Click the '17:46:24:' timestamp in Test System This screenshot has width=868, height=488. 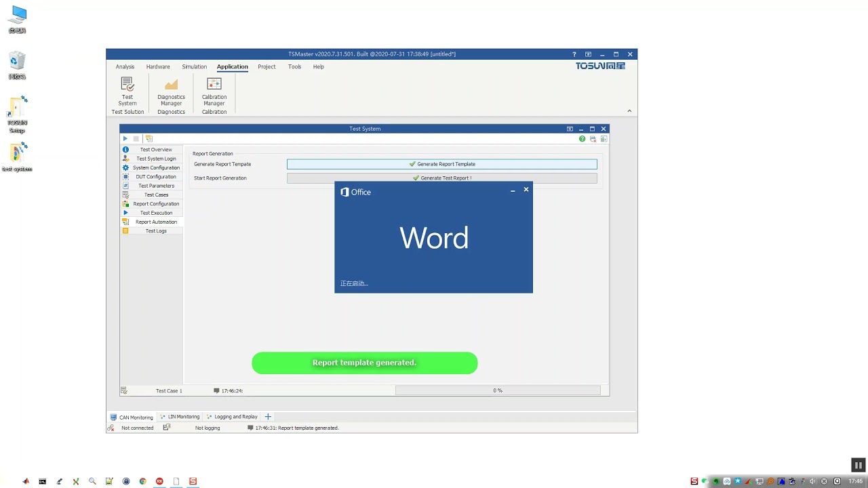232,390
